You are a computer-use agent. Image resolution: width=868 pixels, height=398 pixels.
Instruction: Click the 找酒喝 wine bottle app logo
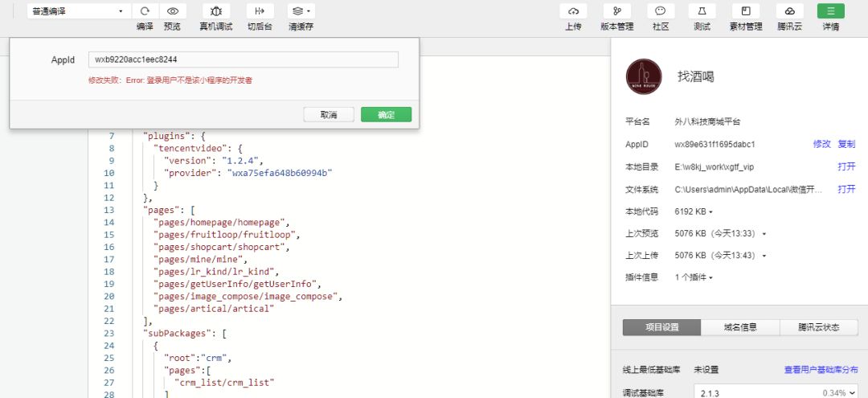click(x=644, y=76)
